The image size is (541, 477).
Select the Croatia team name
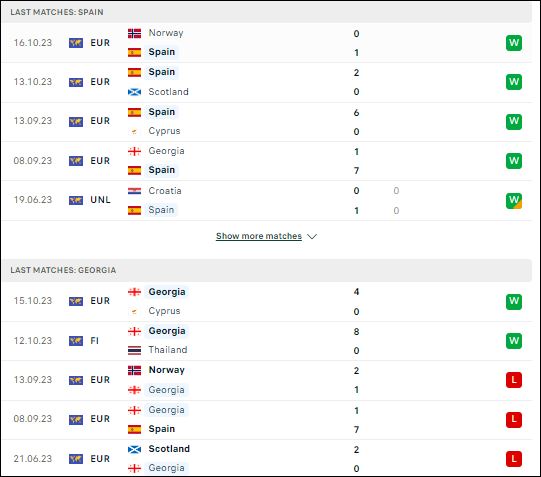(165, 191)
